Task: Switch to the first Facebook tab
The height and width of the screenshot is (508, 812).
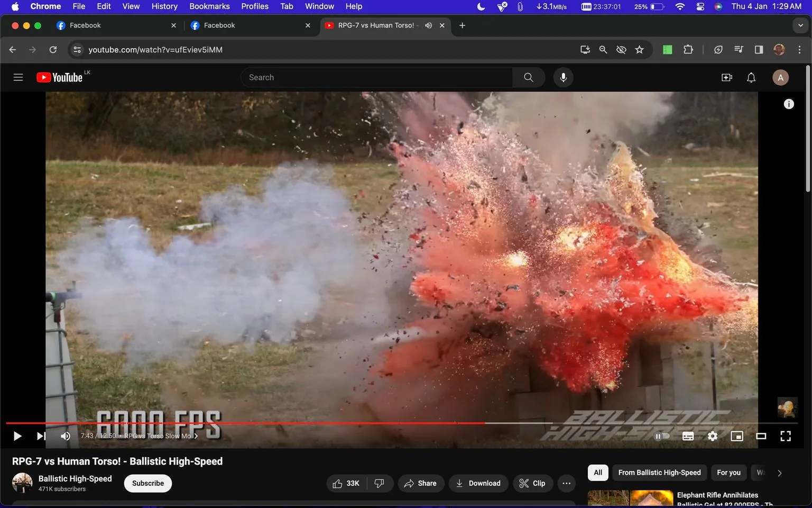Action: click(116, 25)
